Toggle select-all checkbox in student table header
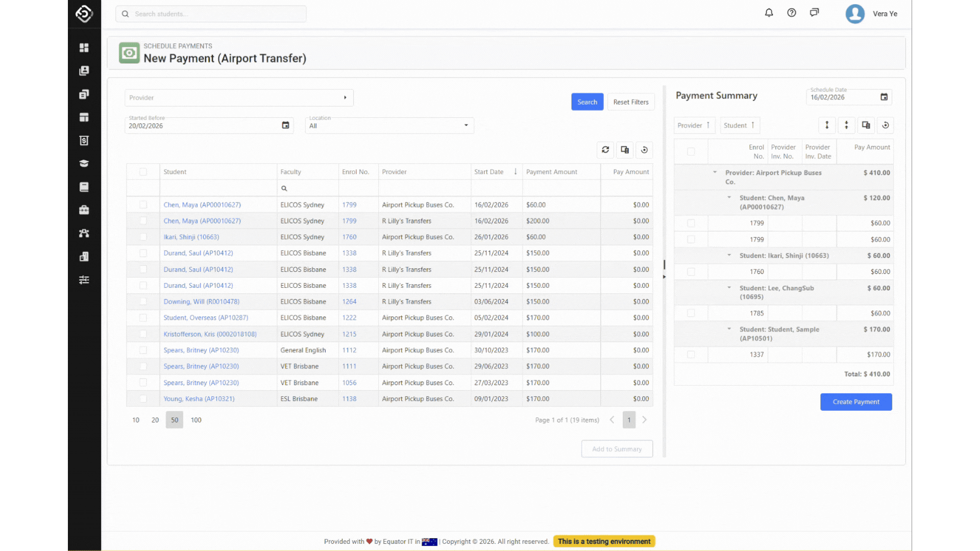980x551 pixels. click(x=143, y=172)
